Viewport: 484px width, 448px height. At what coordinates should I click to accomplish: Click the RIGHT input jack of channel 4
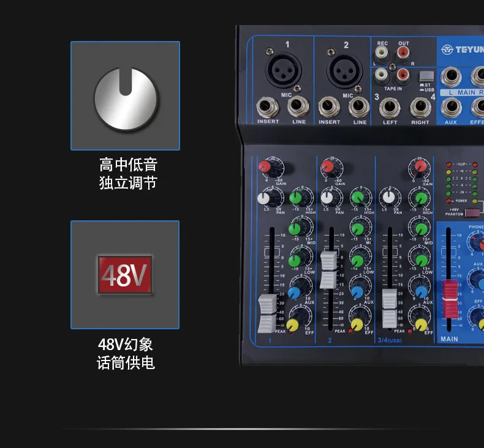[420, 108]
